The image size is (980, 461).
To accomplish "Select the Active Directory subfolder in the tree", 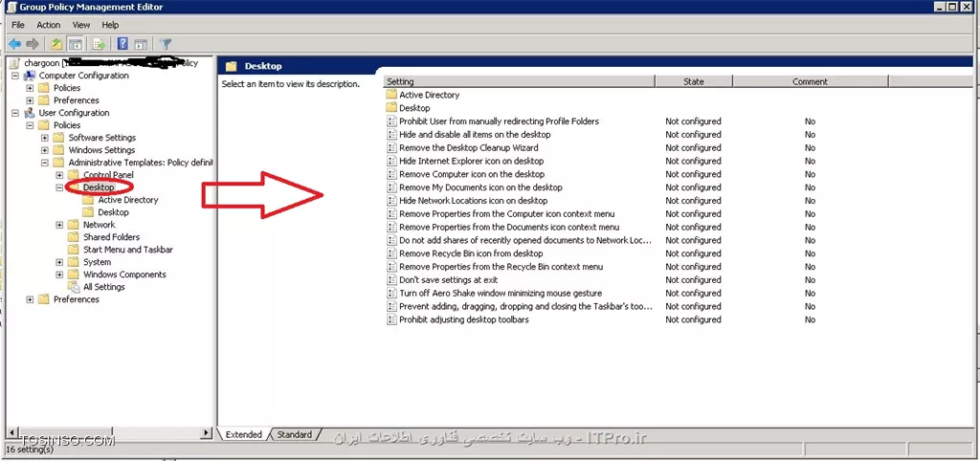I will coord(128,200).
